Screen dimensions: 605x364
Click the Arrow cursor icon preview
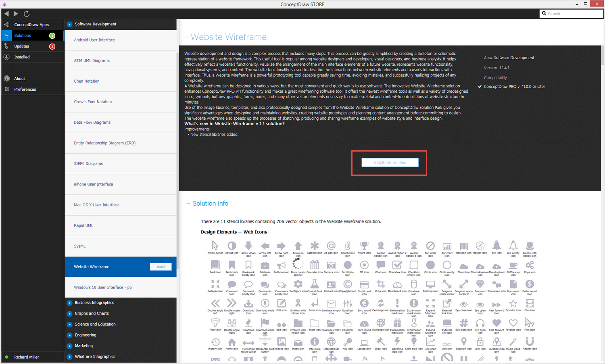click(x=215, y=245)
